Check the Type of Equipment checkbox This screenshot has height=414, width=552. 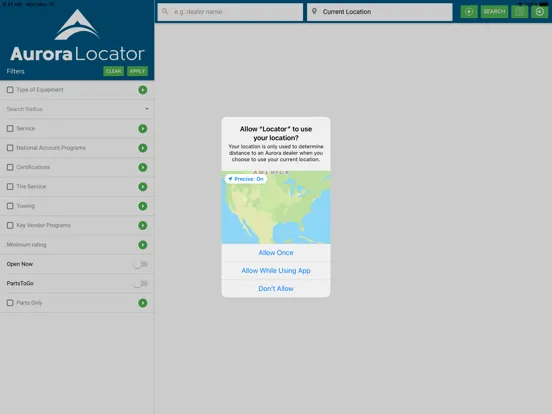pos(10,90)
